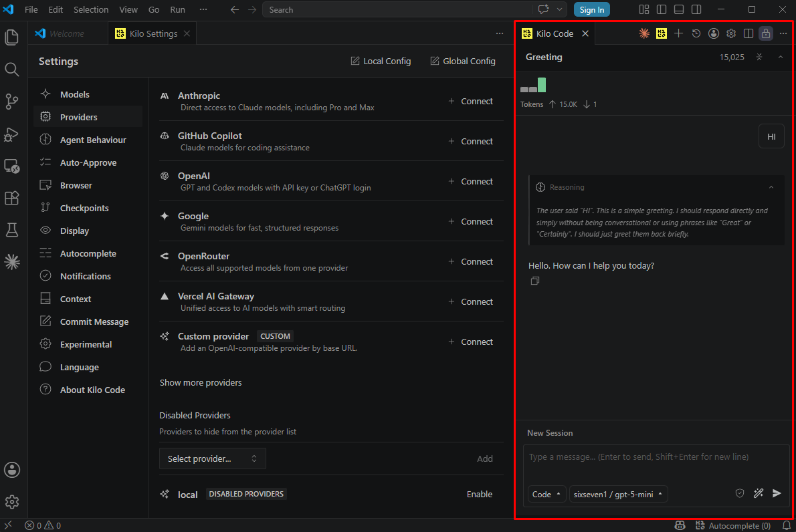Open the Customize Layout icon in title bar
Viewport: 796px width, 532px height.
pyautogui.click(x=643, y=9)
